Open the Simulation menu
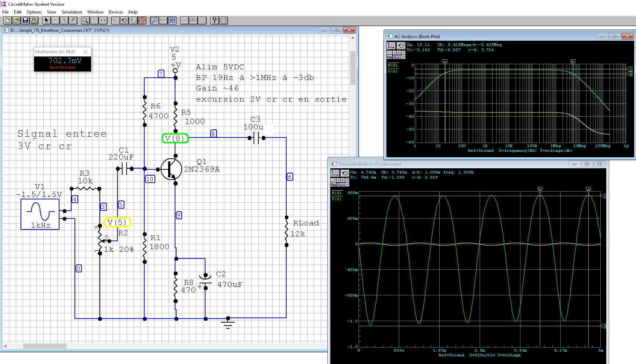 (72, 12)
